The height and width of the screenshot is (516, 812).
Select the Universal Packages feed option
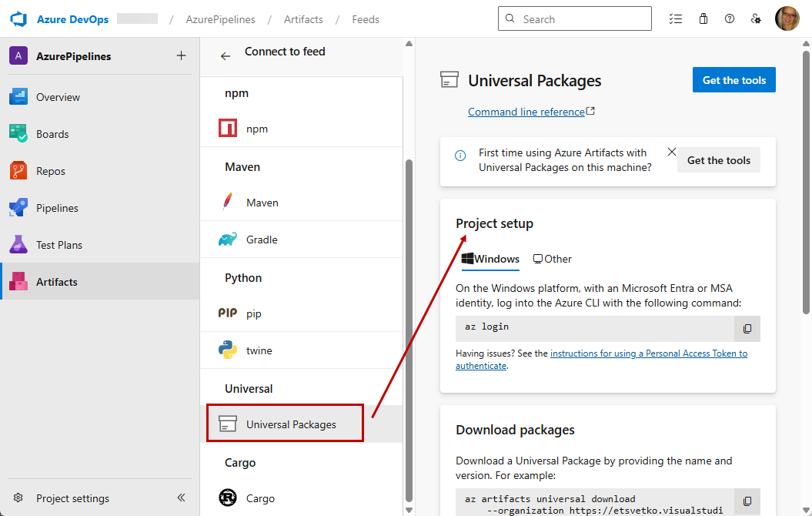302,424
